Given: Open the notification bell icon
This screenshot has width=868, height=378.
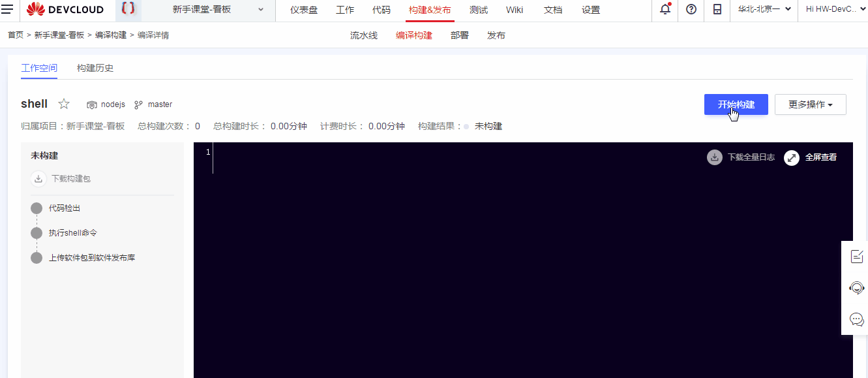Looking at the screenshot, I should point(665,10).
